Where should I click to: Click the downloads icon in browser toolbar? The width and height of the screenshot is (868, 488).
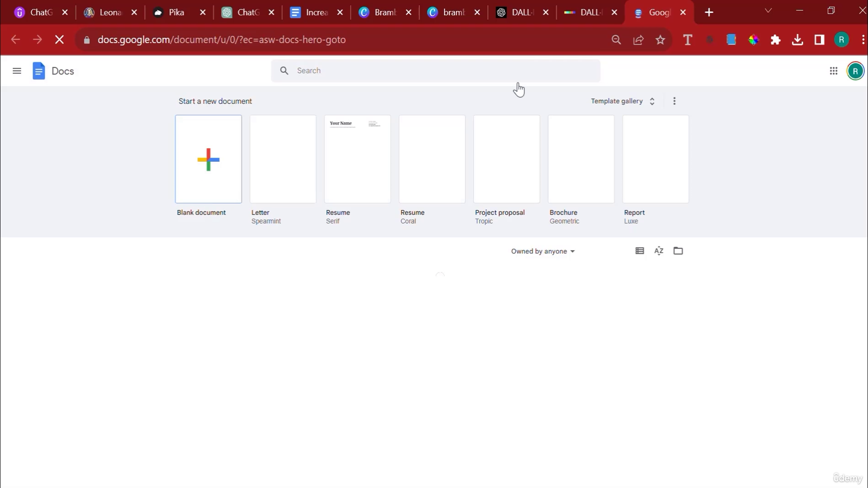pyautogui.click(x=797, y=40)
